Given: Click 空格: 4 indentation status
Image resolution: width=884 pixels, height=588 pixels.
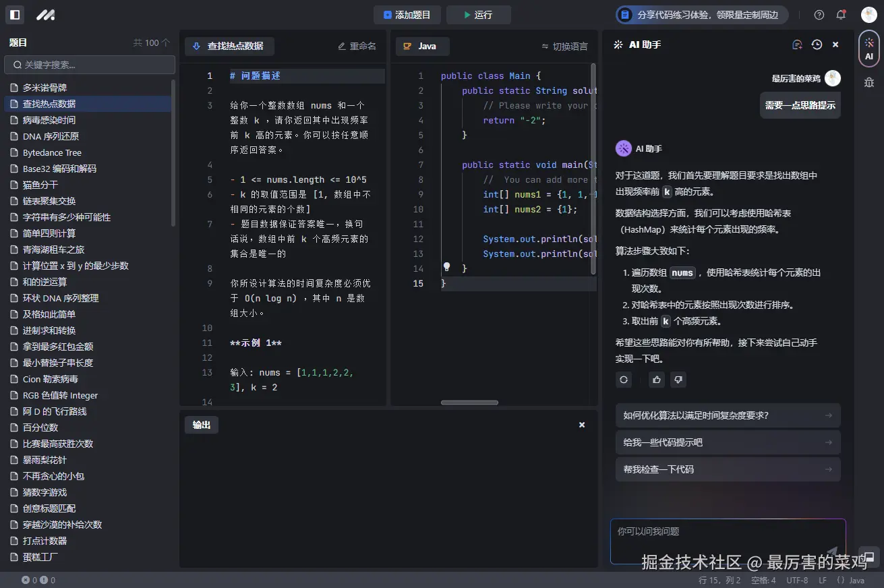Looking at the screenshot, I should pyautogui.click(x=763, y=580).
